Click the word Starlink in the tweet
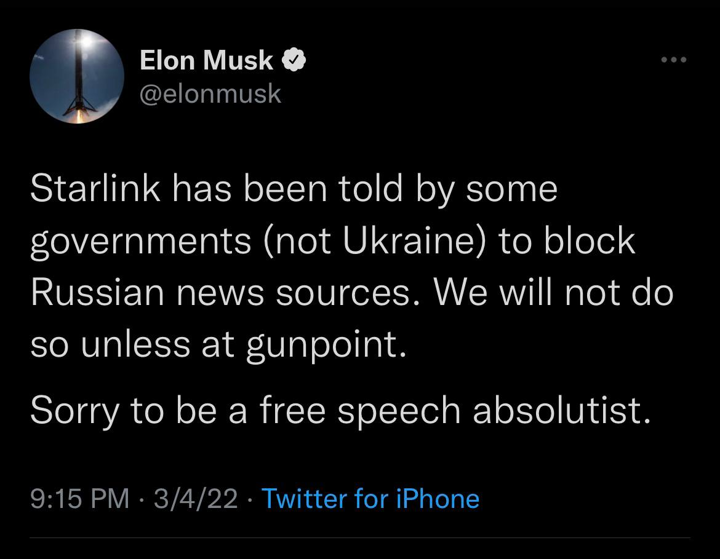Screen dimensions: 720x559 tap(92, 188)
